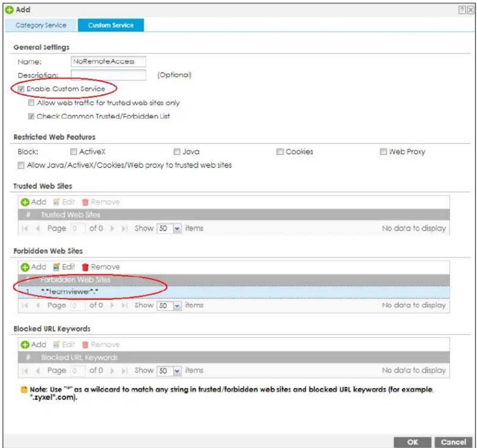477x448 pixels.
Task: Check the Web Proxy block checkbox
Action: tap(383, 151)
